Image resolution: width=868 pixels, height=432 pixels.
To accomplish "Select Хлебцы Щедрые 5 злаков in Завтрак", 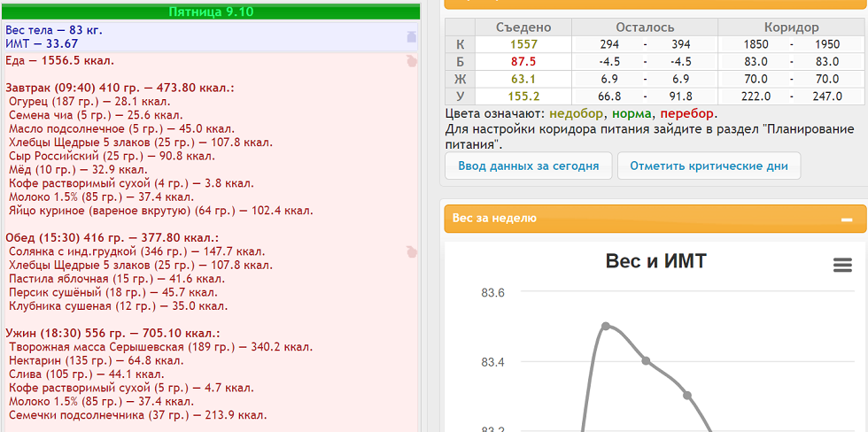I will pyautogui.click(x=141, y=143).
